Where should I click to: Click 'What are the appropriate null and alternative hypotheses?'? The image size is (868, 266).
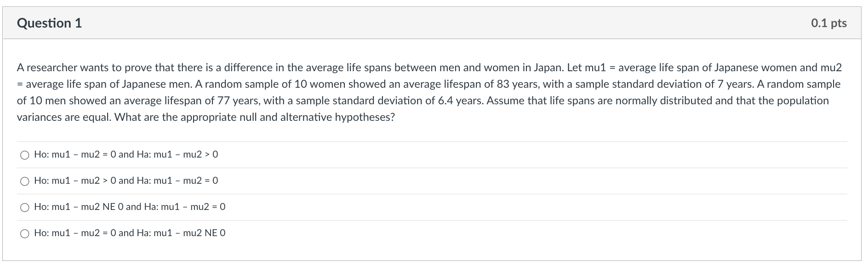tap(254, 117)
